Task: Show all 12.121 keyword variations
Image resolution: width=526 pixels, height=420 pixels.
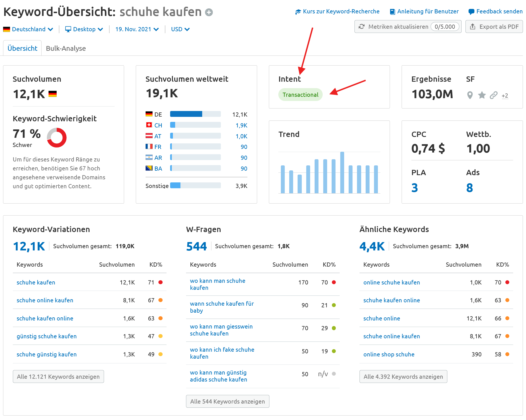Action: pos(58,376)
